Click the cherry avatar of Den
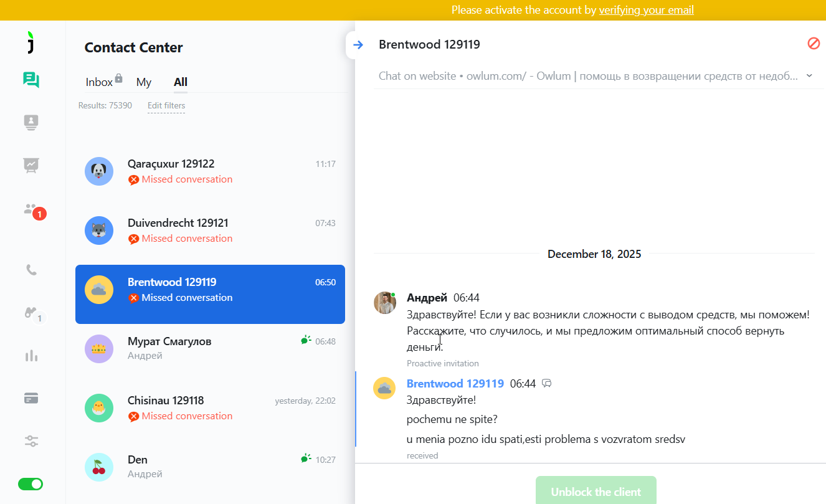The height and width of the screenshot is (504, 826). click(99, 467)
